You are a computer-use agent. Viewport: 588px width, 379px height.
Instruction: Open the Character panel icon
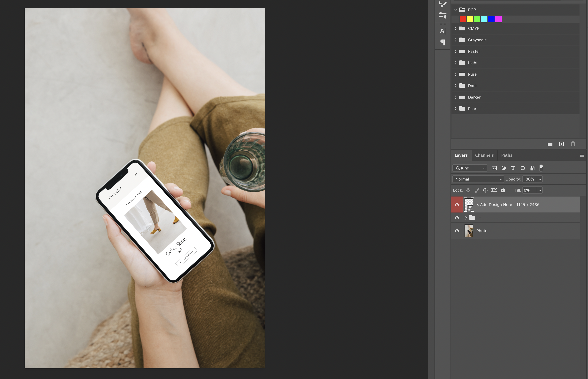(442, 31)
